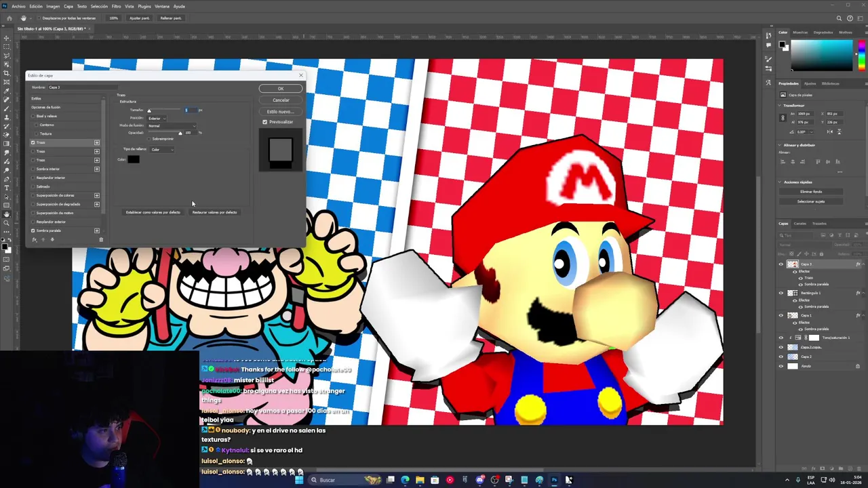
Task: Toggle Desplazarse por todas las ventanas checkbox
Action: [39, 18]
